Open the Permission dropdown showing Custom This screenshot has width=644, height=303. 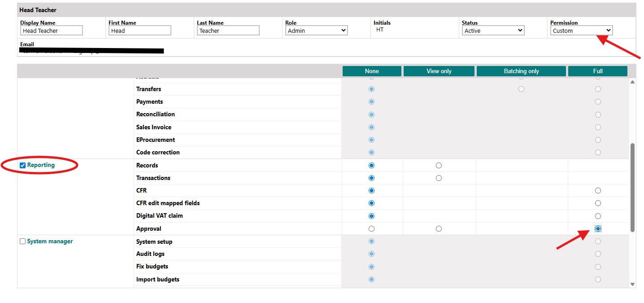point(581,30)
